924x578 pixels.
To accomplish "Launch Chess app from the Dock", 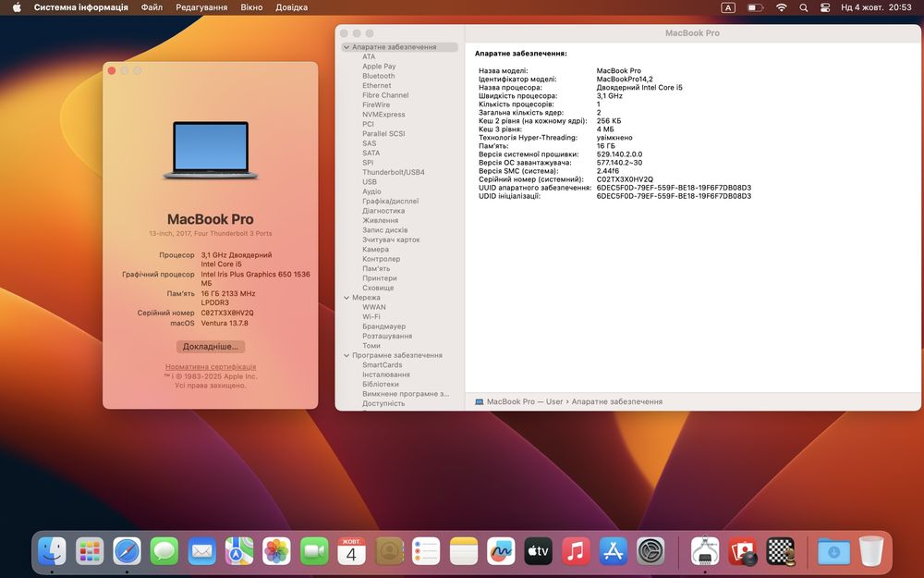I will pos(780,551).
